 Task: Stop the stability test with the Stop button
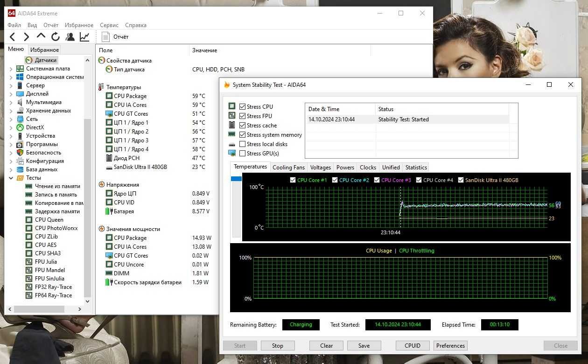pyautogui.click(x=278, y=346)
